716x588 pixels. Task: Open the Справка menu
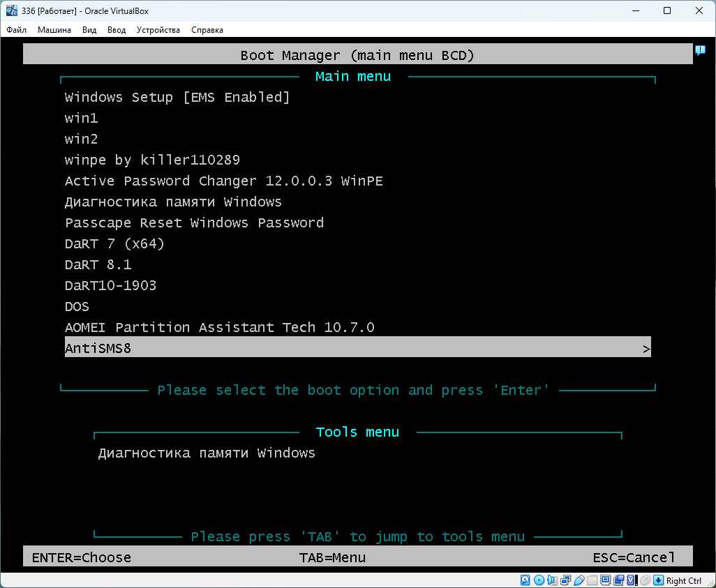click(207, 30)
